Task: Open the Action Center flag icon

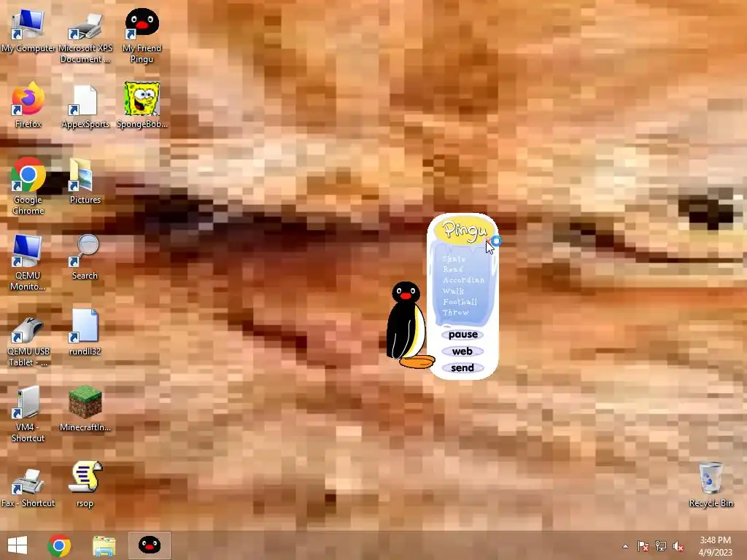Action: 643,546
